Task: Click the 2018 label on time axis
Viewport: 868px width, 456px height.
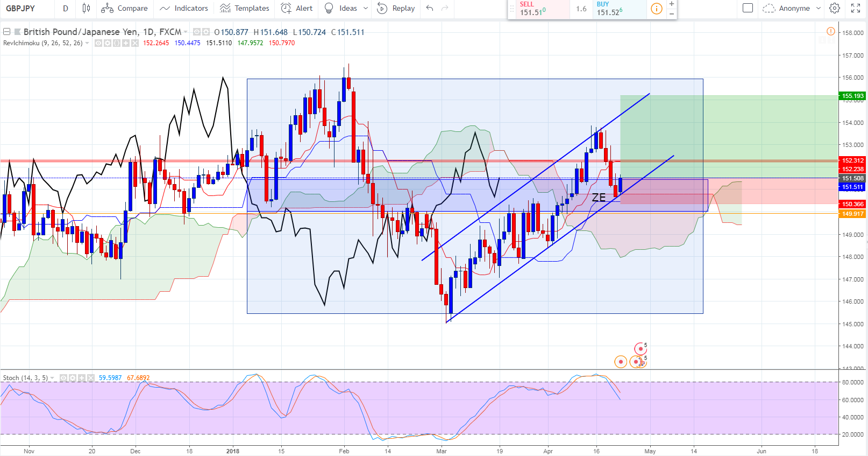Action: (x=233, y=451)
